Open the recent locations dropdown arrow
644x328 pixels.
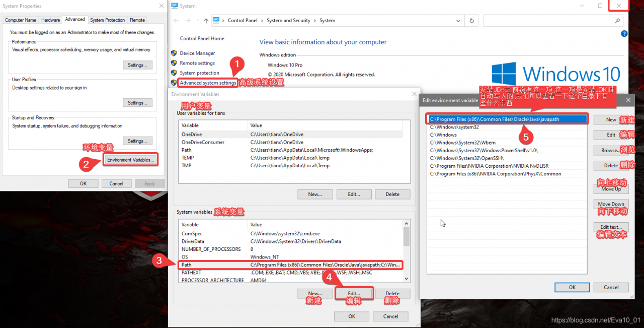pyautogui.click(x=198, y=21)
